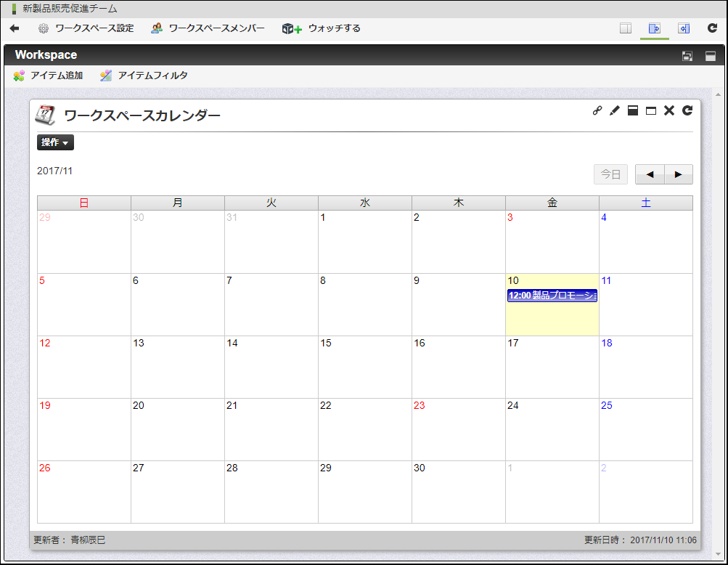The height and width of the screenshot is (565, 728).
Task: Click the 水 column header
Action: click(365, 203)
